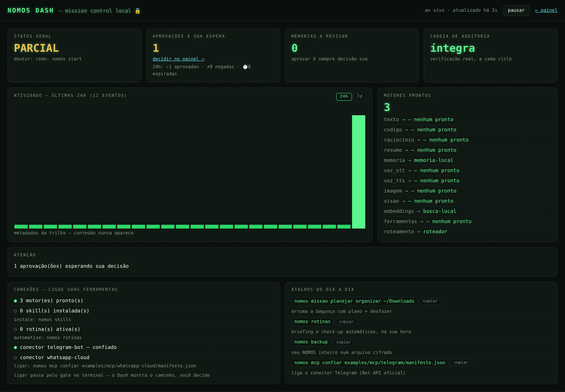This screenshot has height=392, width=565.
Task: Click 'metadados da trilha — conteúdo nunca aparece' caption
Action: (74, 233)
